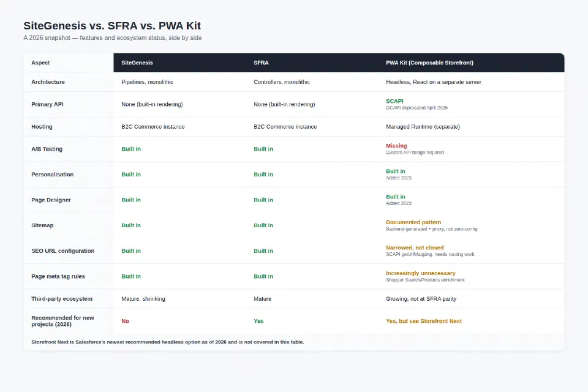Screen dimensions: 588x392
Task: Click 'Shopper Search/Products enrichment' note
Action: 425,280
